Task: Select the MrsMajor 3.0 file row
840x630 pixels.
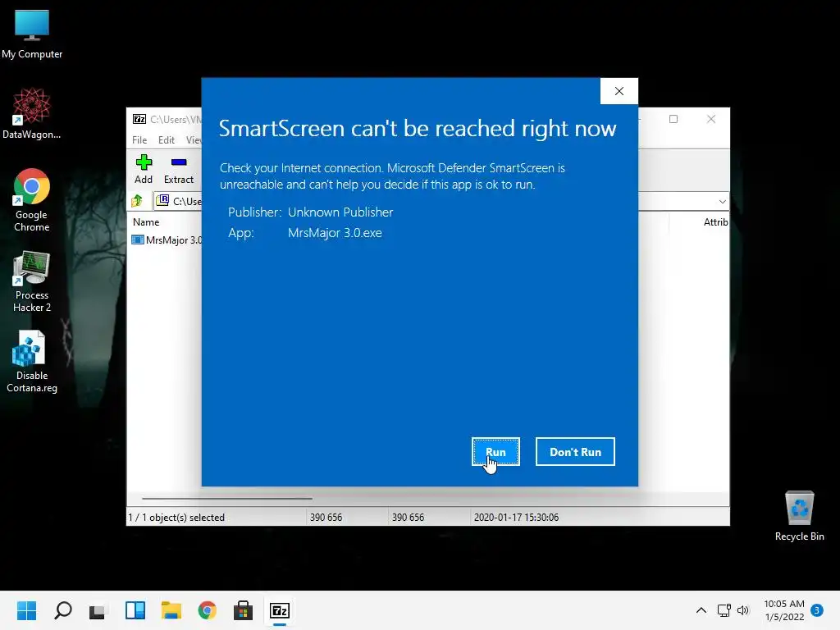Action: pyautogui.click(x=167, y=240)
